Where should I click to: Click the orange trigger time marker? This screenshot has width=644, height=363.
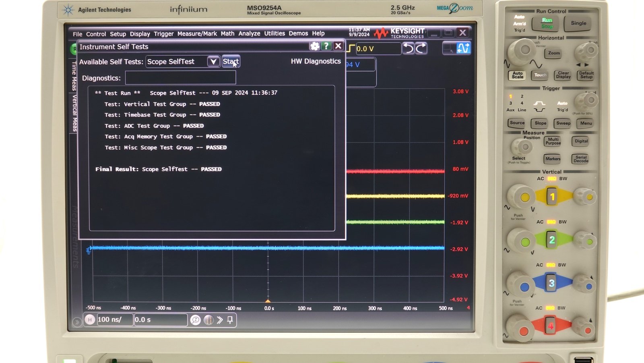pyautogui.click(x=268, y=301)
